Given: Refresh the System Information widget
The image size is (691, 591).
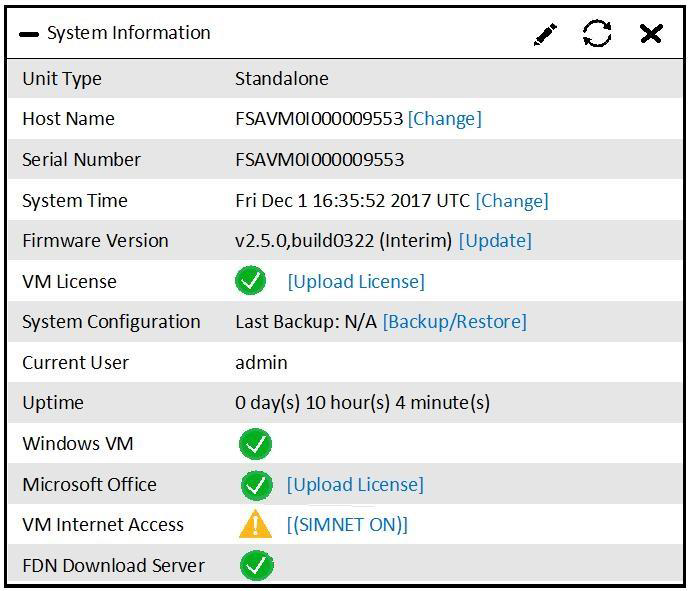Looking at the screenshot, I should click(x=597, y=34).
